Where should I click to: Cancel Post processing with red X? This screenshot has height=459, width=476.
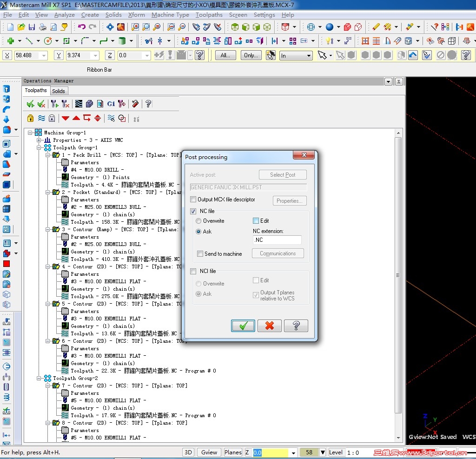[x=269, y=326]
